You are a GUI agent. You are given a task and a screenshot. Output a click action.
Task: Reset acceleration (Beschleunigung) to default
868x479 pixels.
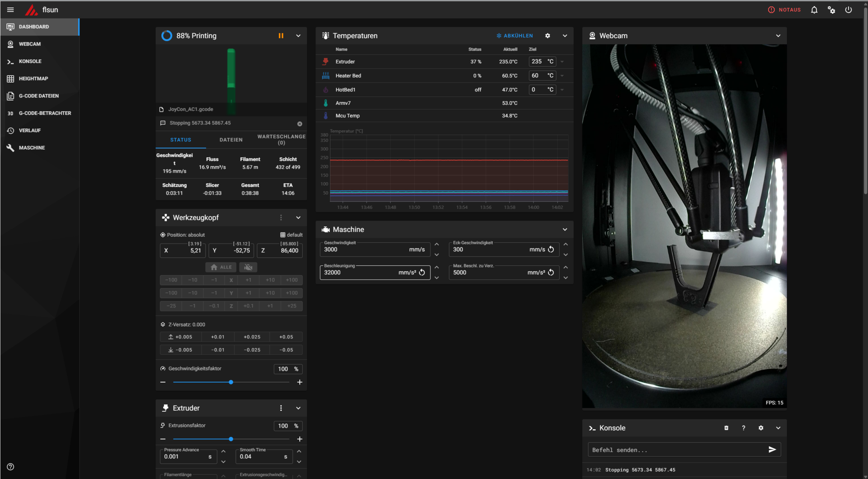[x=422, y=272]
